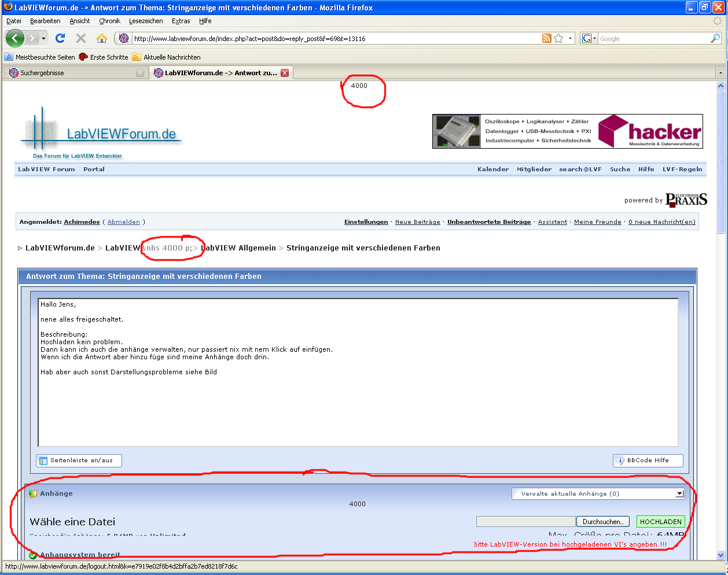The image size is (728, 575).
Task: Open the 0 neue Nachricht(en) link
Action: (662, 222)
